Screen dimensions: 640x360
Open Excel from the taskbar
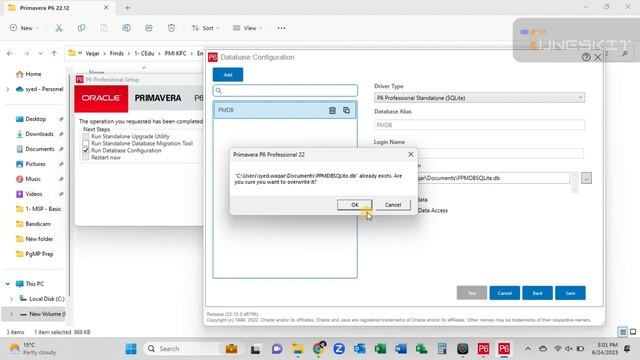click(x=380, y=349)
